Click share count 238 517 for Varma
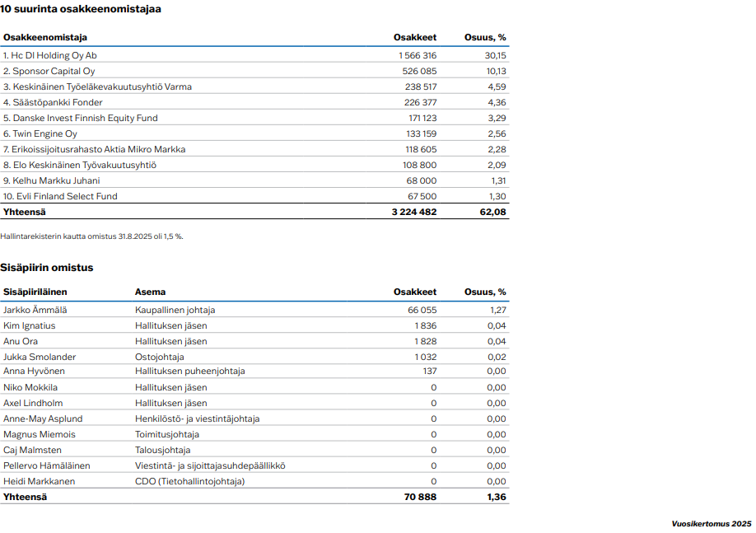756x533 pixels. (420, 86)
